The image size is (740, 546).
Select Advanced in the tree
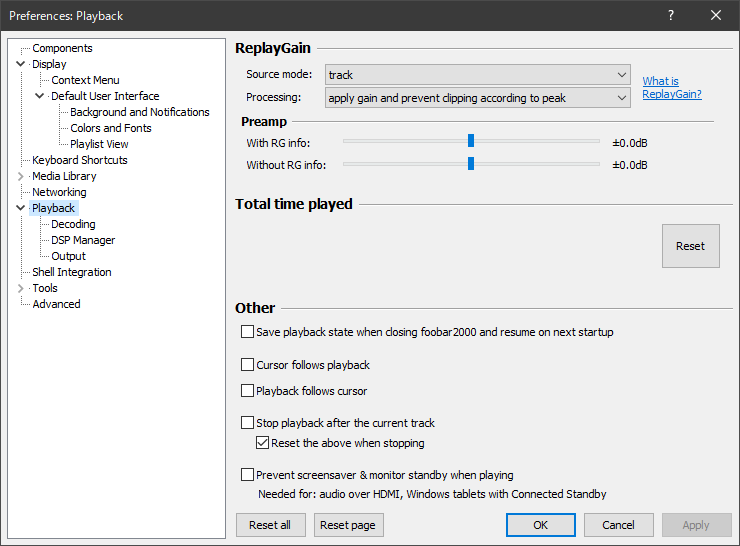[x=56, y=304]
